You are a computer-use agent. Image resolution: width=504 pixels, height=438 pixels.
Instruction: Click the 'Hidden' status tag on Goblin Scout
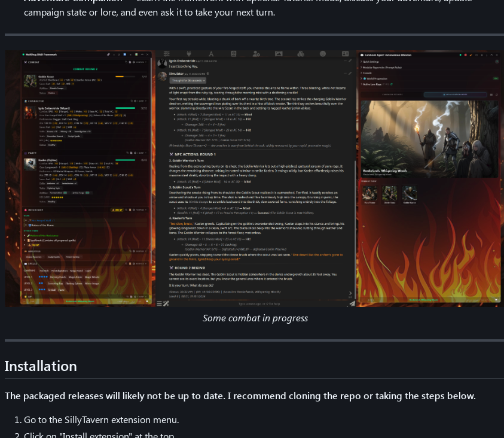[x=51, y=93]
